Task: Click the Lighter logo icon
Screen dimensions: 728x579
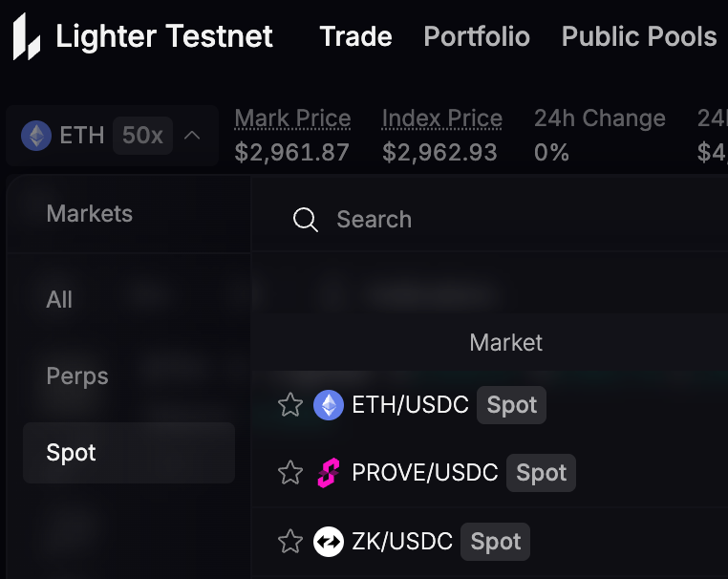Action: (x=27, y=37)
